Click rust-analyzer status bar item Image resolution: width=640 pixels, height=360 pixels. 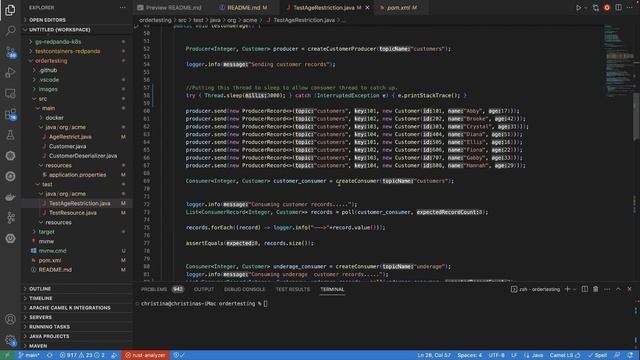pos(145,355)
